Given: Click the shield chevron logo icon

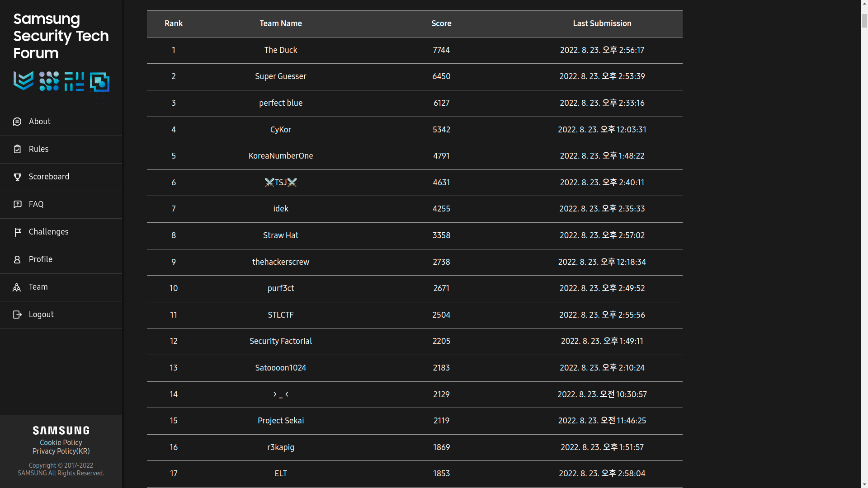Looking at the screenshot, I should pyautogui.click(x=24, y=81).
